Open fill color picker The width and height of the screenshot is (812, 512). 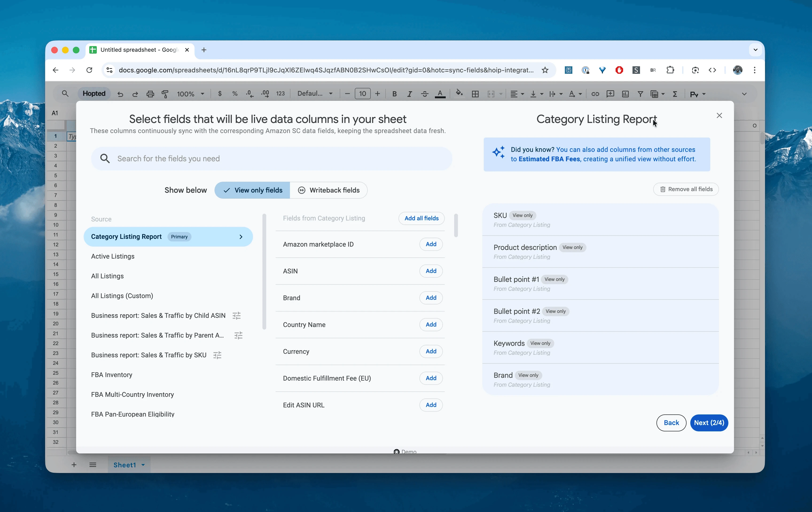coord(459,93)
